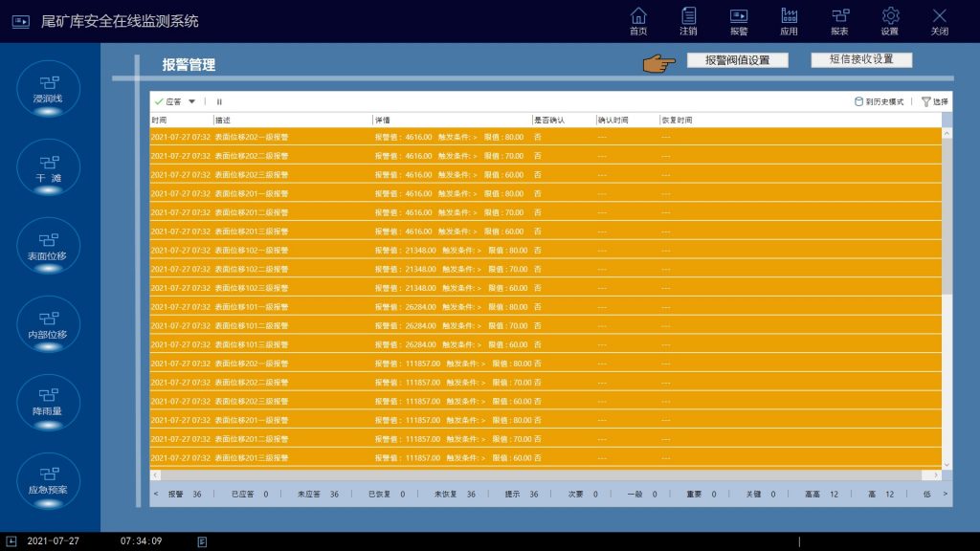The image size is (980, 551).
Task: Select row 表面位移101三级报警
Action: point(546,344)
